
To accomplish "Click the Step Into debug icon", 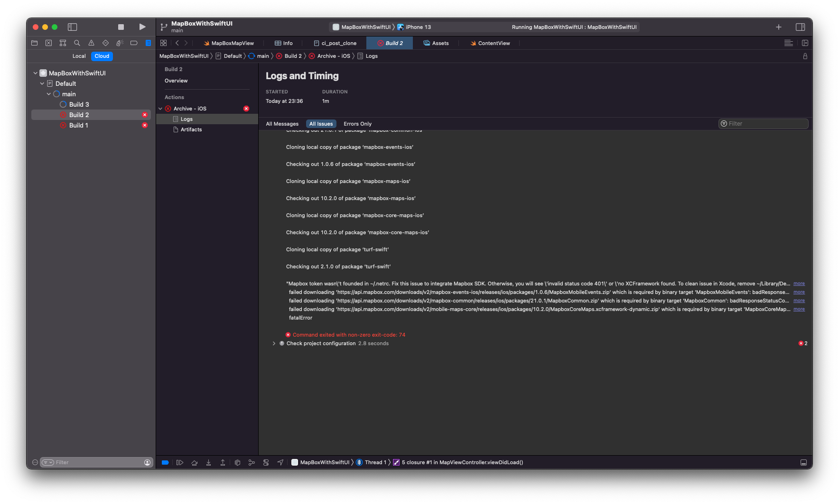I will point(208,462).
